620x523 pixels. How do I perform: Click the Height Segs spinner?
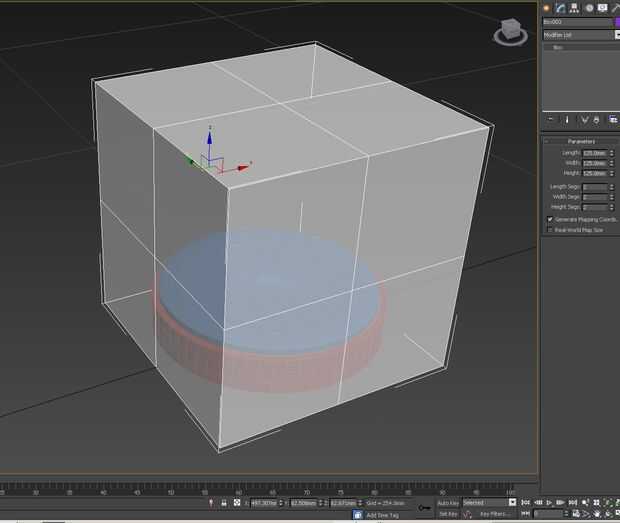(x=612, y=207)
